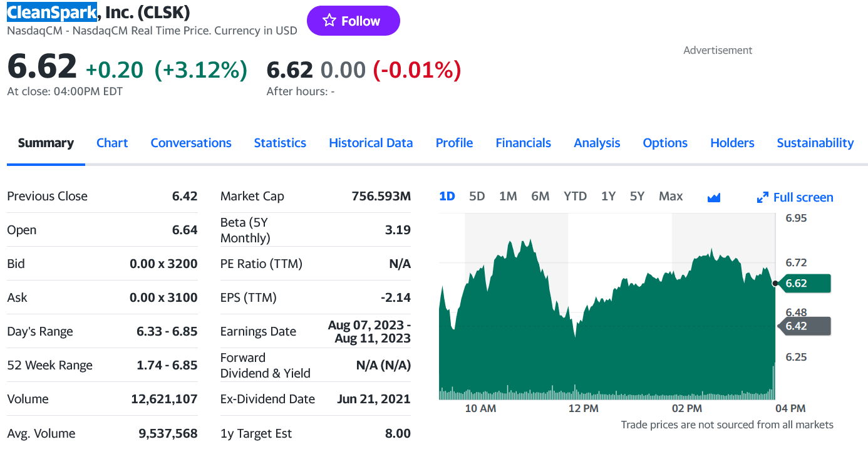868x464 pixels.
Task: Click the star icon on the Follow button
Action: (328, 20)
